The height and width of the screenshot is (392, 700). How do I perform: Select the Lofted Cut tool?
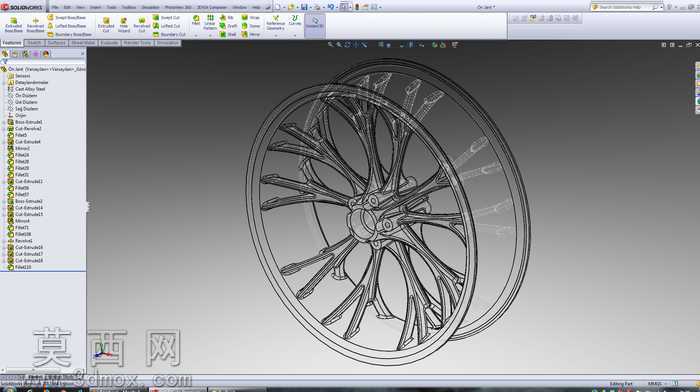click(x=166, y=26)
